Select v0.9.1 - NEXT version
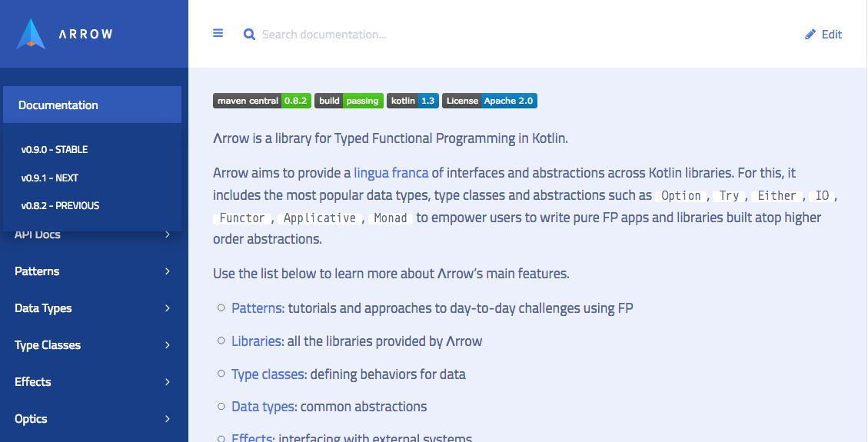This screenshot has height=442, width=868. point(50,178)
